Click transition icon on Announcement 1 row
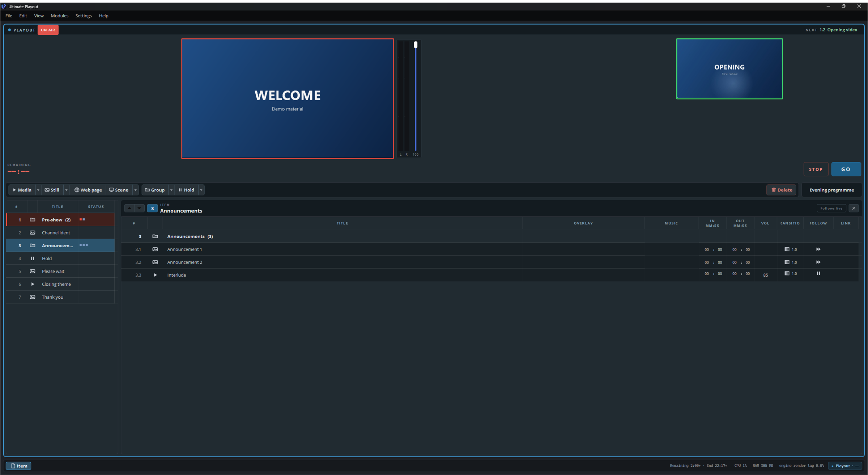Viewport: 868px width, 475px height. point(787,249)
